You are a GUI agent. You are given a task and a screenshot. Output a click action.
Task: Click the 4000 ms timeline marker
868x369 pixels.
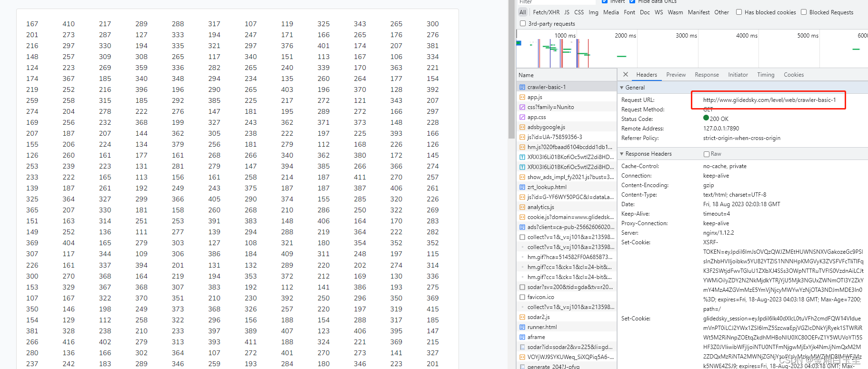[747, 36]
